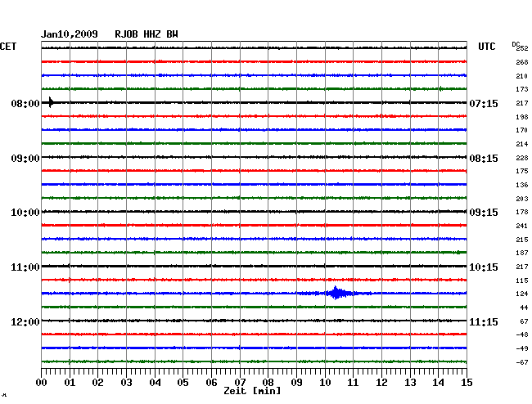Click the DC offset value -67
Viewport: 532px width, 404px height.
[522, 362]
